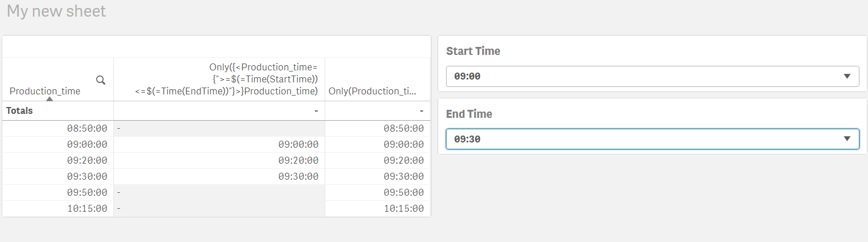Viewport: 868px width, 242px height.
Task: Click the search icon in Production_time column
Action: click(x=101, y=80)
